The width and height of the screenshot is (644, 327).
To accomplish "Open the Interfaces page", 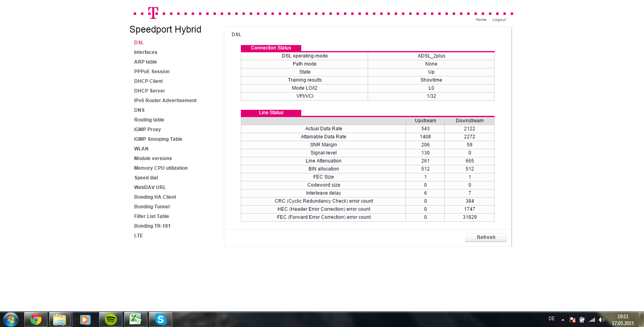I will pyautogui.click(x=146, y=52).
